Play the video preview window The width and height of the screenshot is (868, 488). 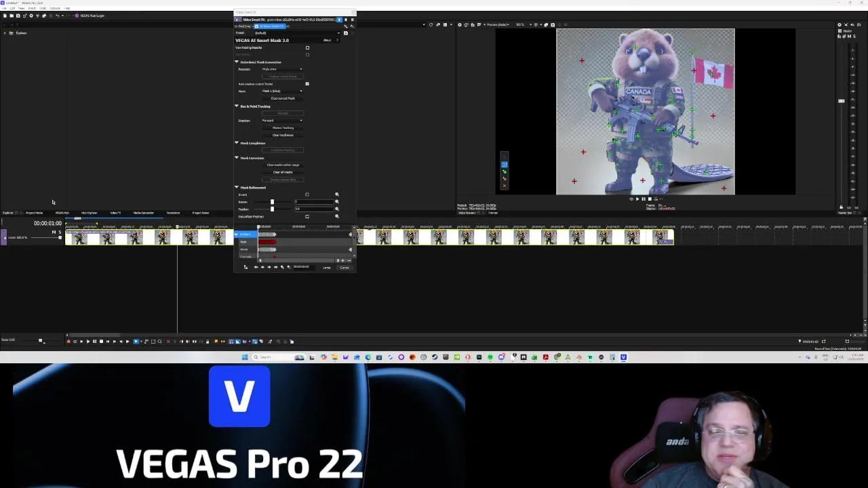(x=637, y=199)
